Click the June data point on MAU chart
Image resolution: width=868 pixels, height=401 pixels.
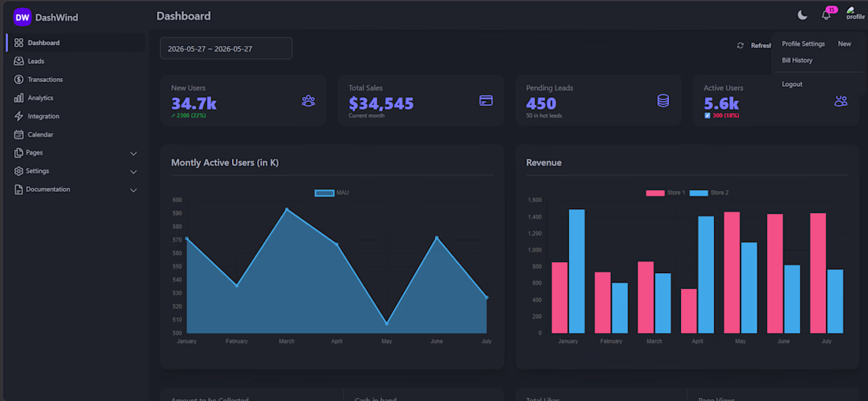point(437,238)
